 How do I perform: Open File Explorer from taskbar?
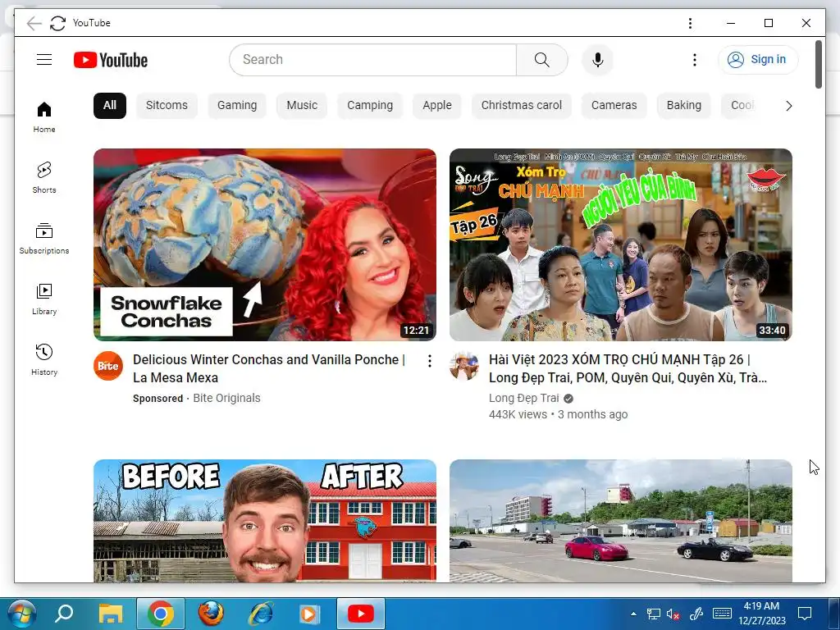coord(111,614)
